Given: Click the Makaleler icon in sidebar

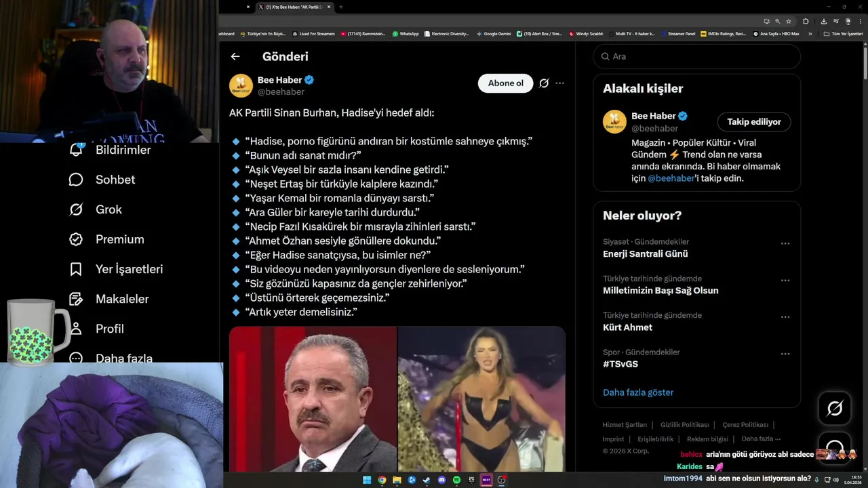Looking at the screenshot, I should [76, 299].
